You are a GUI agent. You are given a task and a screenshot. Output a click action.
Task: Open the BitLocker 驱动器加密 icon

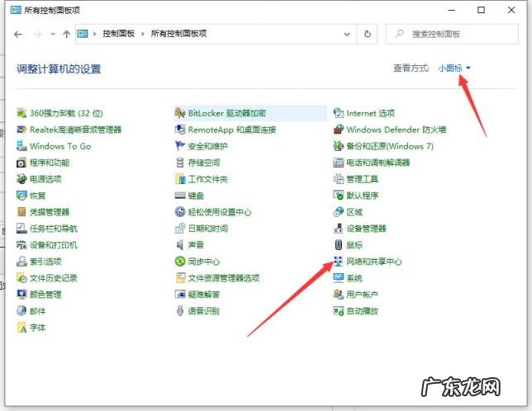pyautogui.click(x=180, y=113)
